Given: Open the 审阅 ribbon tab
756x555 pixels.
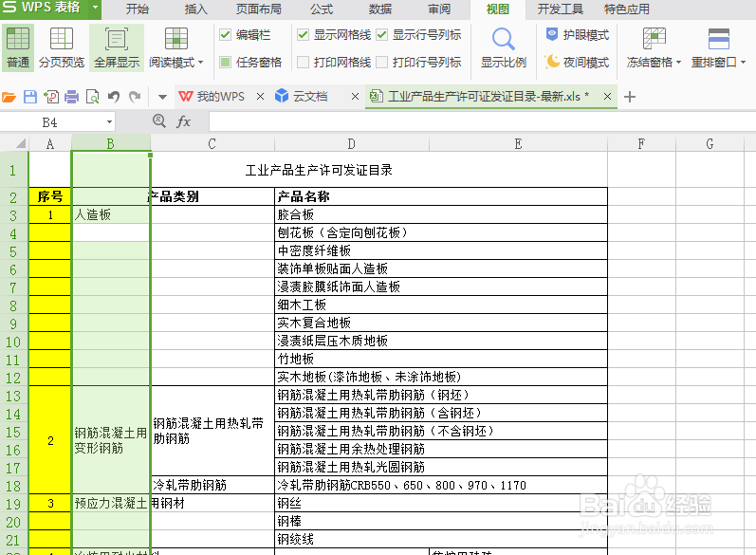Looking at the screenshot, I should (439, 9).
